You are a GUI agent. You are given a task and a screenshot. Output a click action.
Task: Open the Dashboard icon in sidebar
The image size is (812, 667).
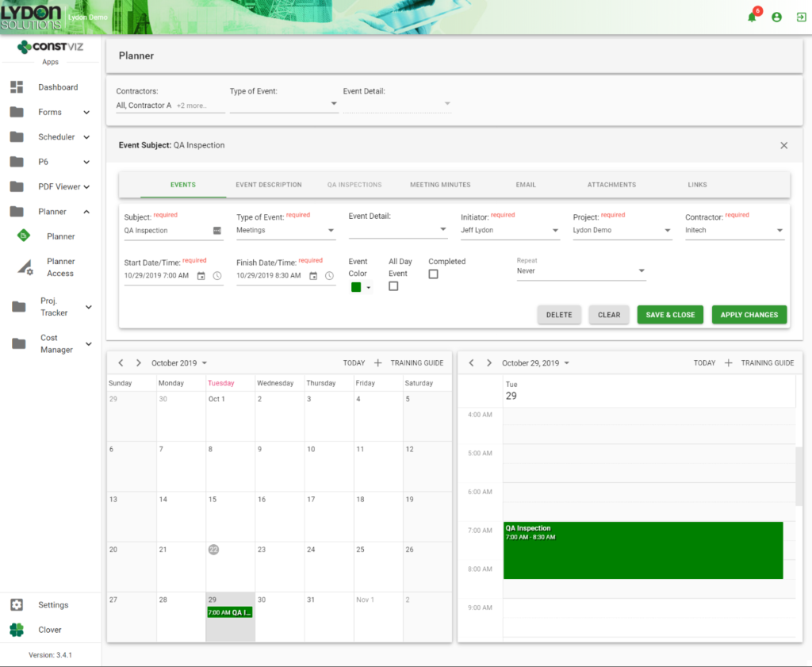point(17,87)
